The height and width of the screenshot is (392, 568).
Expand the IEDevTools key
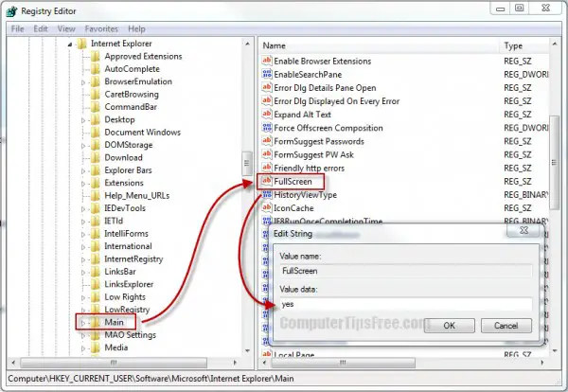tap(83, 209)
